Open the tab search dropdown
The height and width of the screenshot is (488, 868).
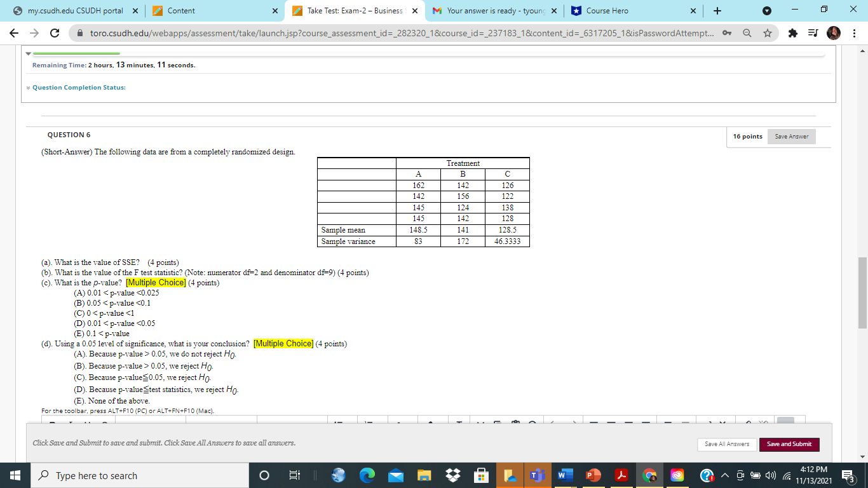[766, 11]
